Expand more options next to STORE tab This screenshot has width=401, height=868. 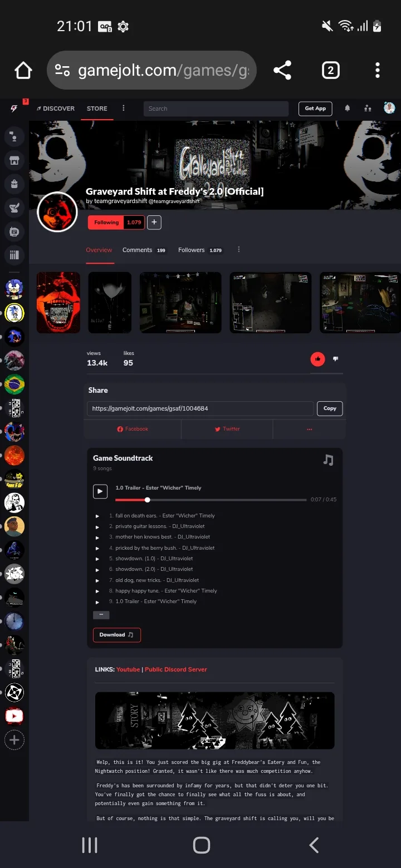pyautogui.click(x=124, y=108)
